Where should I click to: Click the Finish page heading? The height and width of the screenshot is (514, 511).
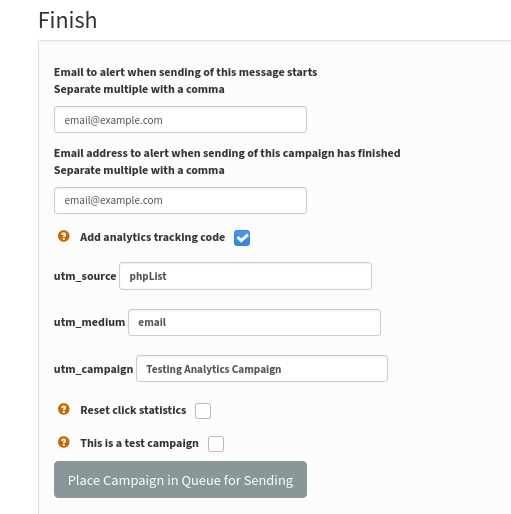tap(68, 20)
